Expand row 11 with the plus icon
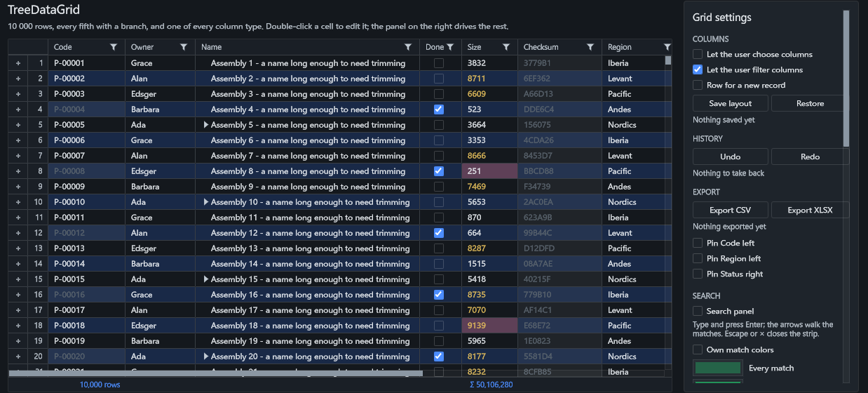Image resolution: width=868 pixels, height=393 pixels. (18, 218)
